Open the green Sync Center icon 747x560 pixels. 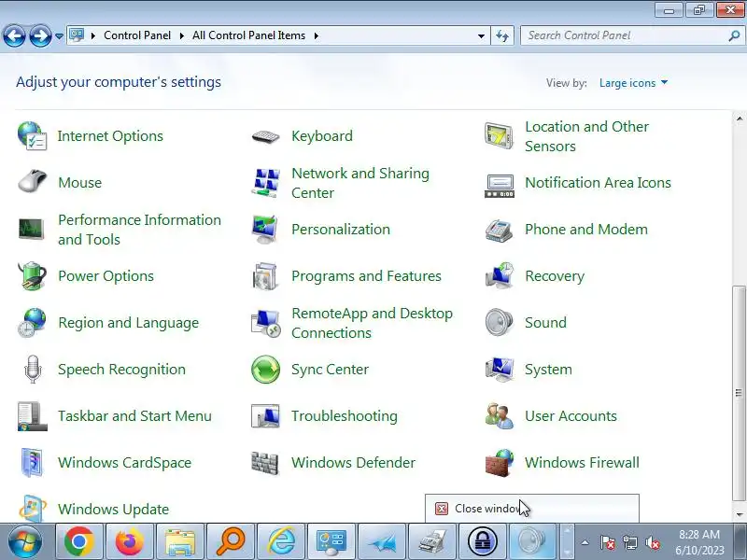pos(265,369)
